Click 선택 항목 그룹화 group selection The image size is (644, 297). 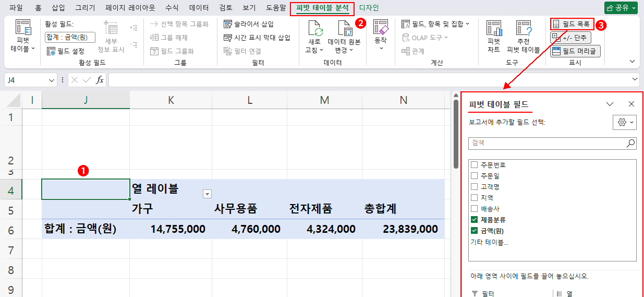coord(179,23)
